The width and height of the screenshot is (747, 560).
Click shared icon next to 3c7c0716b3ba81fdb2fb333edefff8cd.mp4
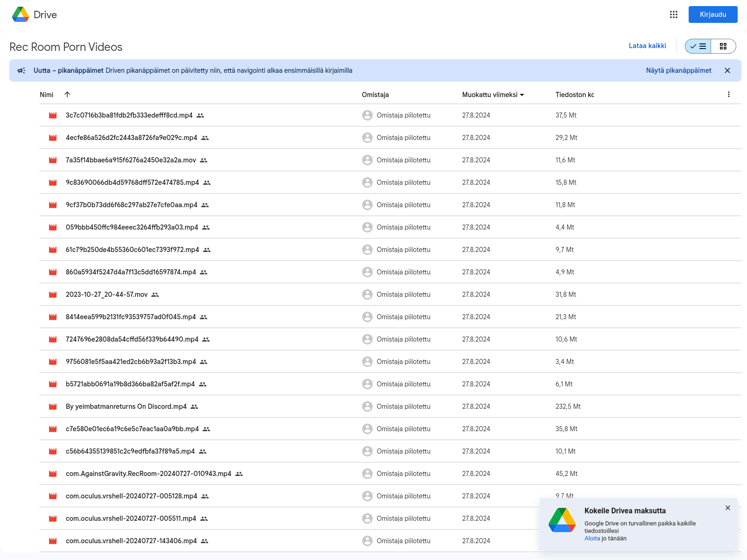click(200, 115)
